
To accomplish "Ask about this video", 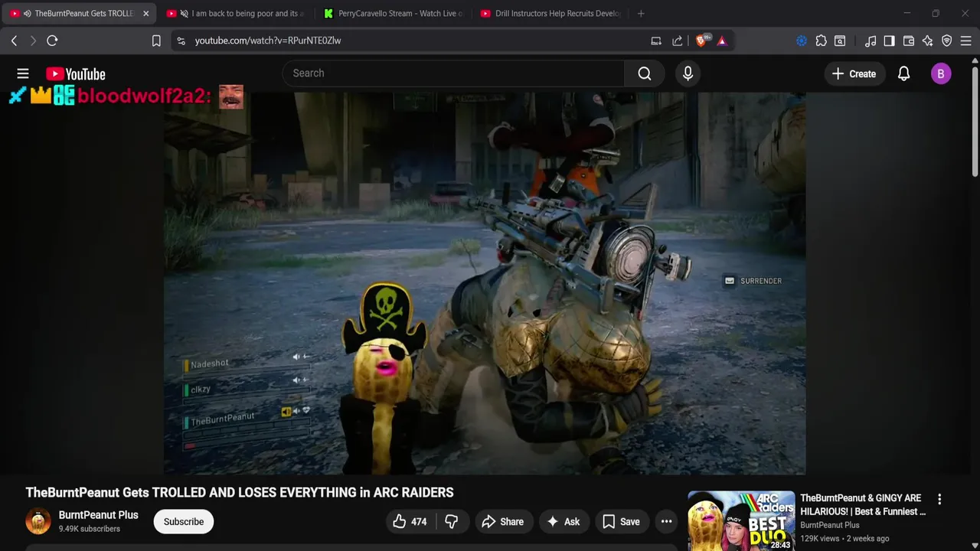I will tap(563, 521).
